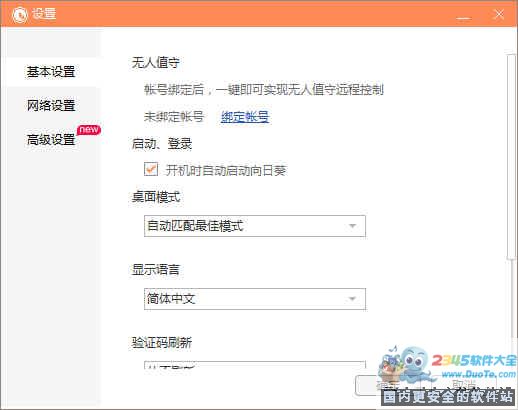The image size is (518, 410).
Task: Open the 简体中文 language combo box
Action: (x=255, y=299)
